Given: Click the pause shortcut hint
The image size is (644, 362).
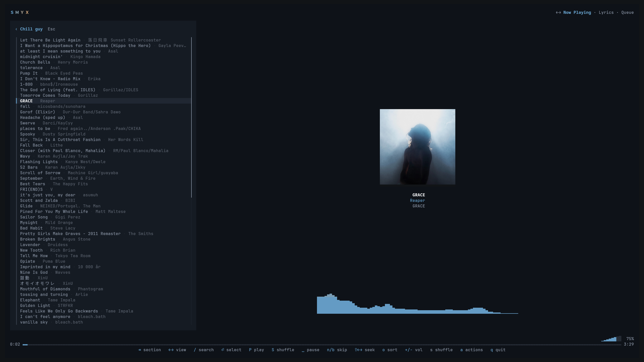Looking at the screenshot, I should click(310, 350).
